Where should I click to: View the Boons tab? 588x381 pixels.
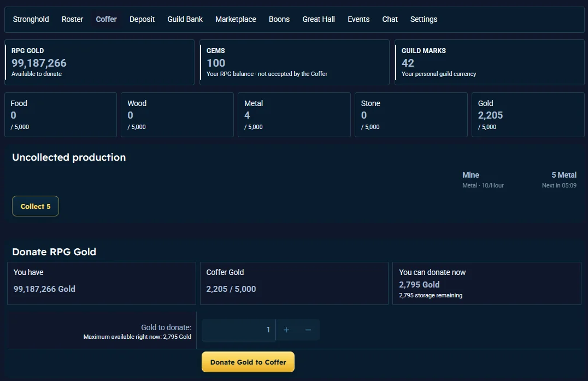[279, 19]
